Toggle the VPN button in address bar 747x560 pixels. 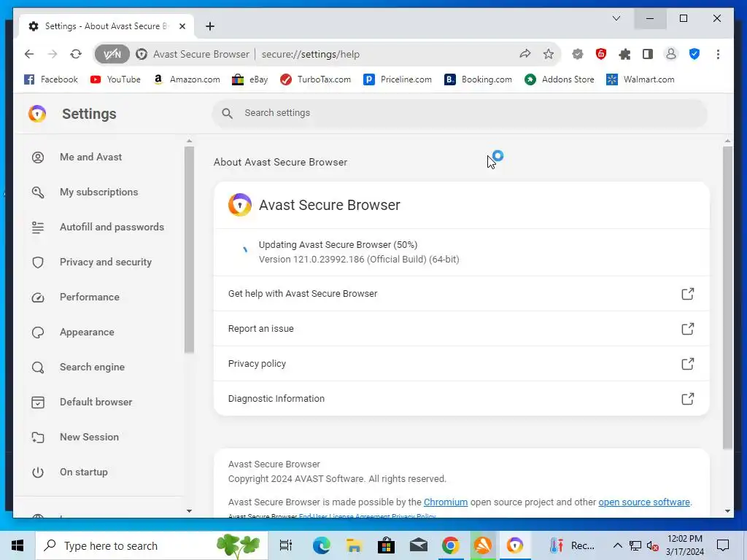(112, 54)
